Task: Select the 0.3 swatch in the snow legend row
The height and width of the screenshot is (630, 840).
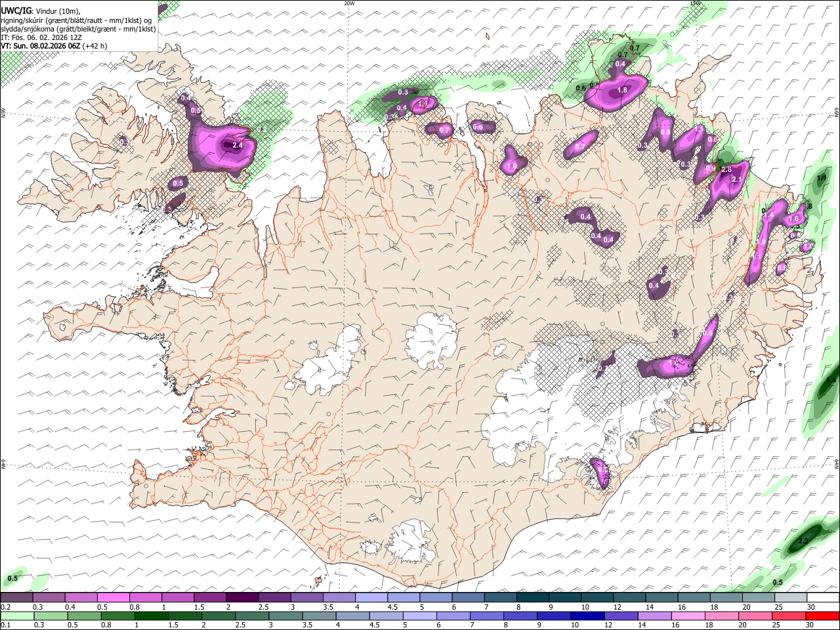Action: pos(49,598)
